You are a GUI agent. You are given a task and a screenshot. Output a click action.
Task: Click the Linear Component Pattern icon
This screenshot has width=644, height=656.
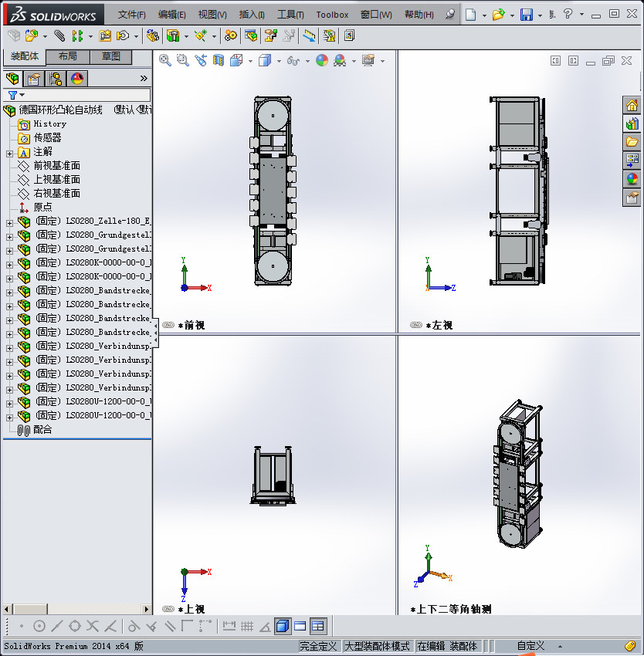click(x=77, y=36)
